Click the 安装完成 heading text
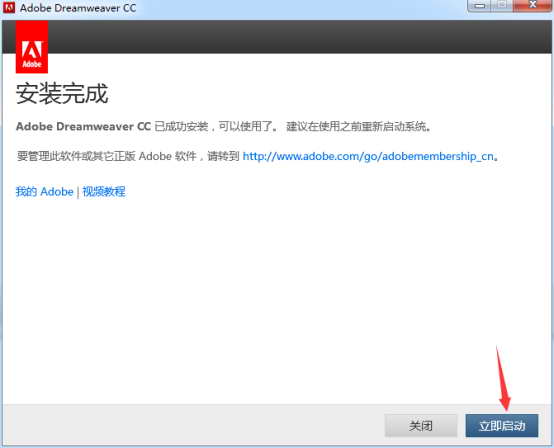This screenshot has height=448, width=554. pyautogui.click(x=62, y=94)
